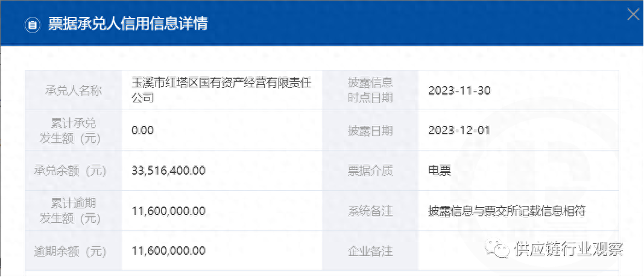Click the disclosure date 2023-12-01
The image size is (644, 277).
[x=459, y=131]
